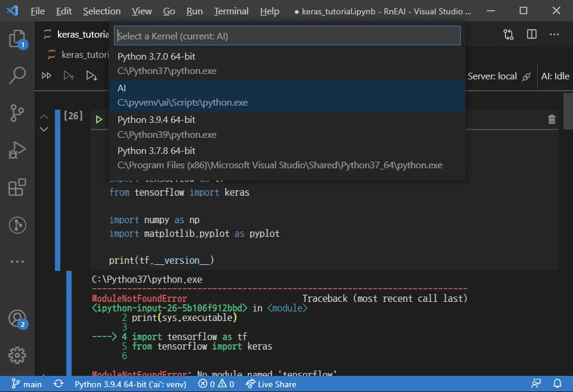
Task: Click the ipython-input-26 traceback link
Action: [170, 308]
